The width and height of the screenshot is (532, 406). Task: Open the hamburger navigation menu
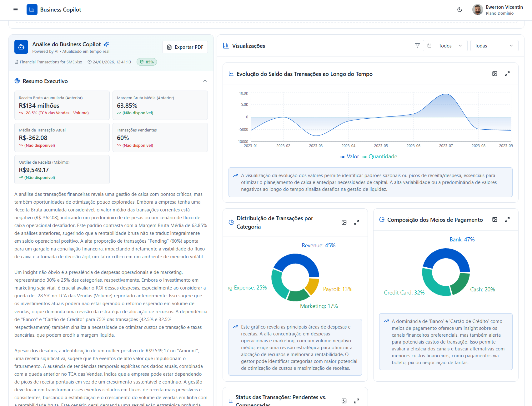(x=15, y=10)
